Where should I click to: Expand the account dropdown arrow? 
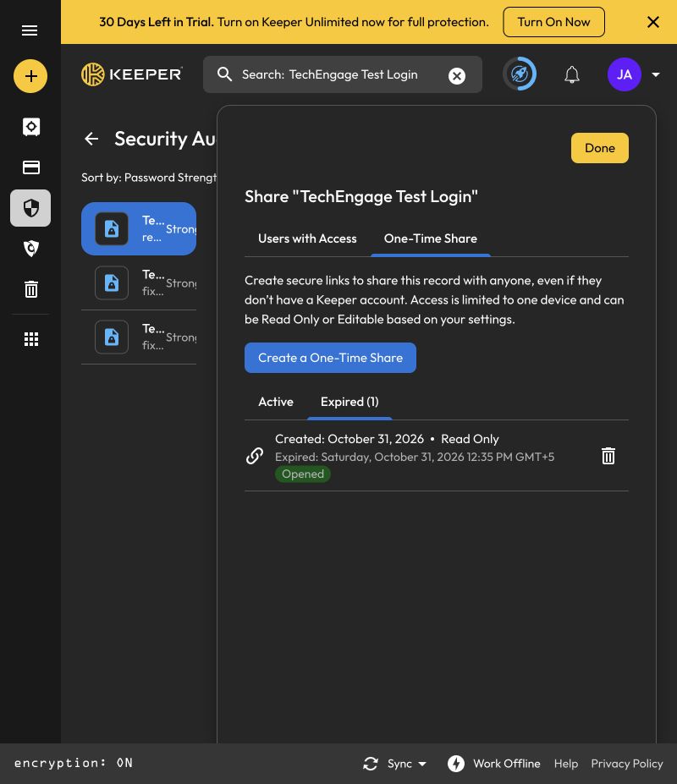[x=656, y=74]
